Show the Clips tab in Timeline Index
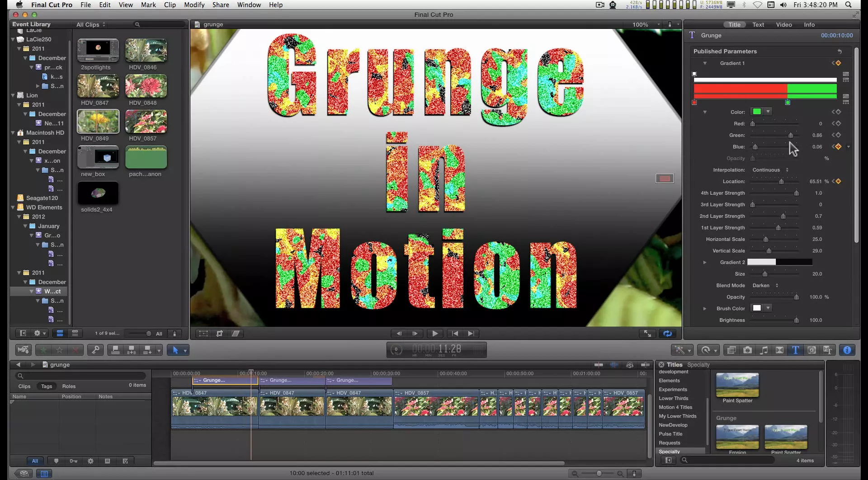The image size is (868, 480). coord(24,386)
